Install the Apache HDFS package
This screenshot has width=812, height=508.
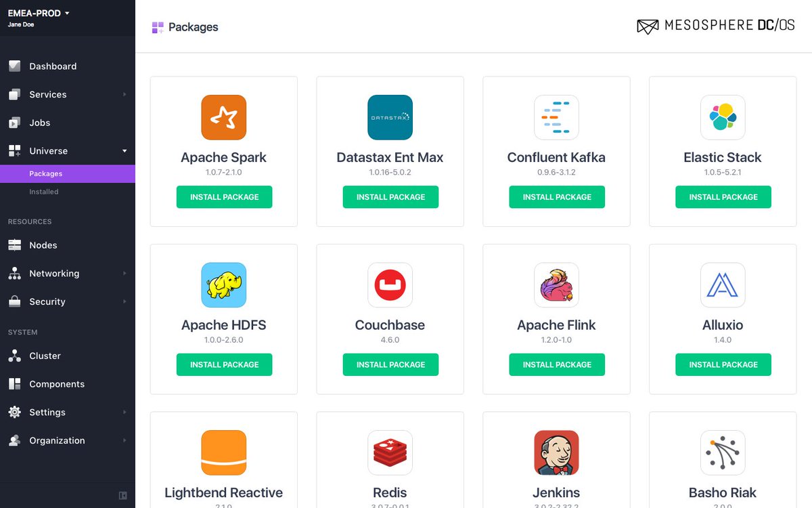click(x=224, y=364)
